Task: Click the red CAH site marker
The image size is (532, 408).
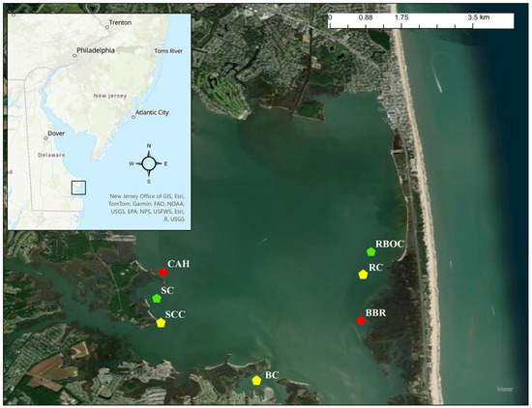Action: (163, 272)
